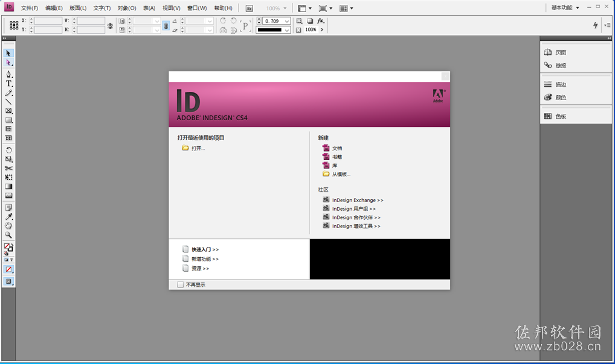Open the 对象(O) menu
615x364 pixels.
(x=127, y=8)
